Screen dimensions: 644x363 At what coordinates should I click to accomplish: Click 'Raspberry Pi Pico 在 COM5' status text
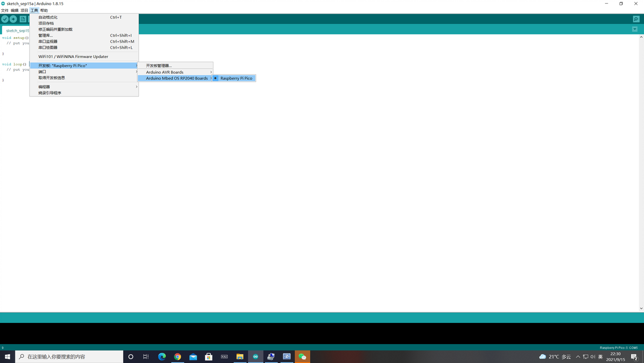tap(619, 348)
